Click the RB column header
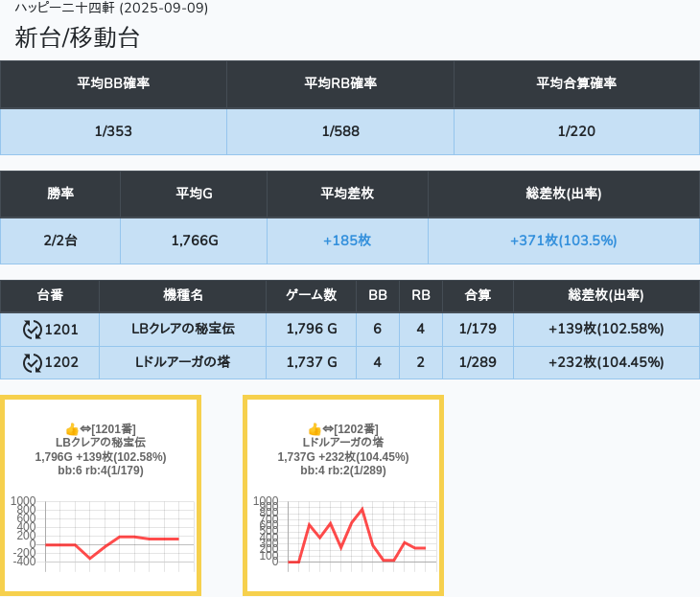The height and width of the screenshot is (597, 700). [421, 296]
